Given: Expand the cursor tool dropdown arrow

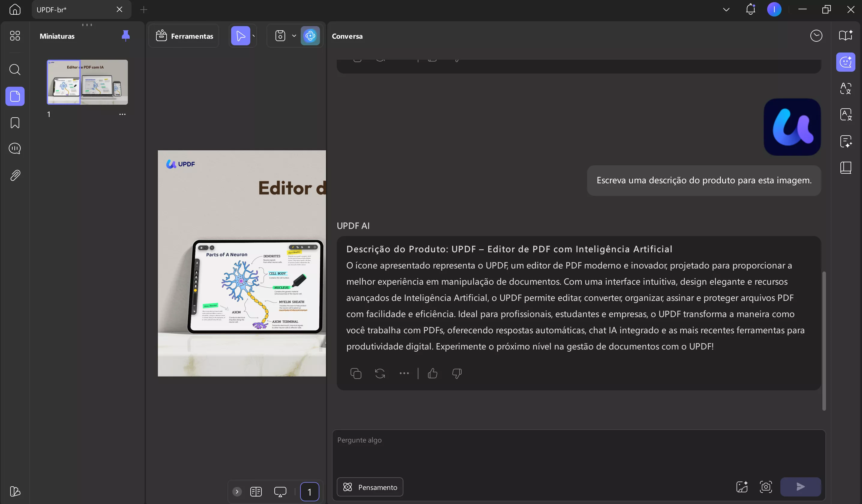Looking at the screenshot, I should click(x=254, y=36).
